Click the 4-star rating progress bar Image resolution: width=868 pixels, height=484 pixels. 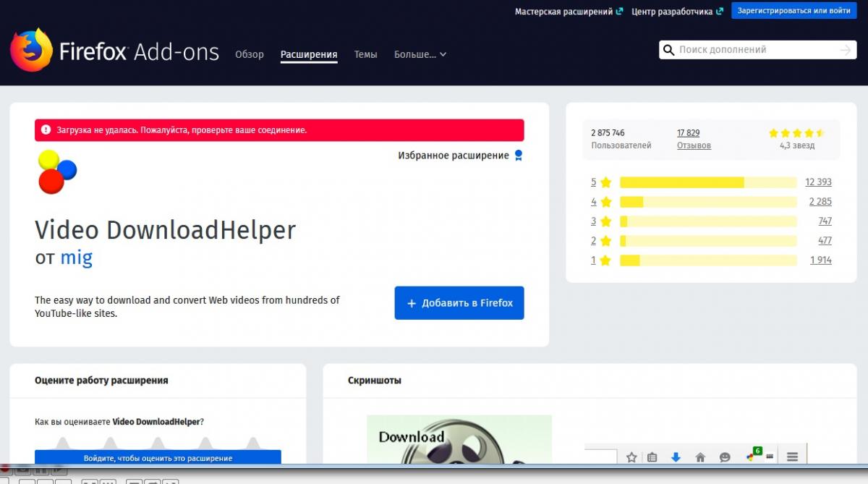[708, 202]
